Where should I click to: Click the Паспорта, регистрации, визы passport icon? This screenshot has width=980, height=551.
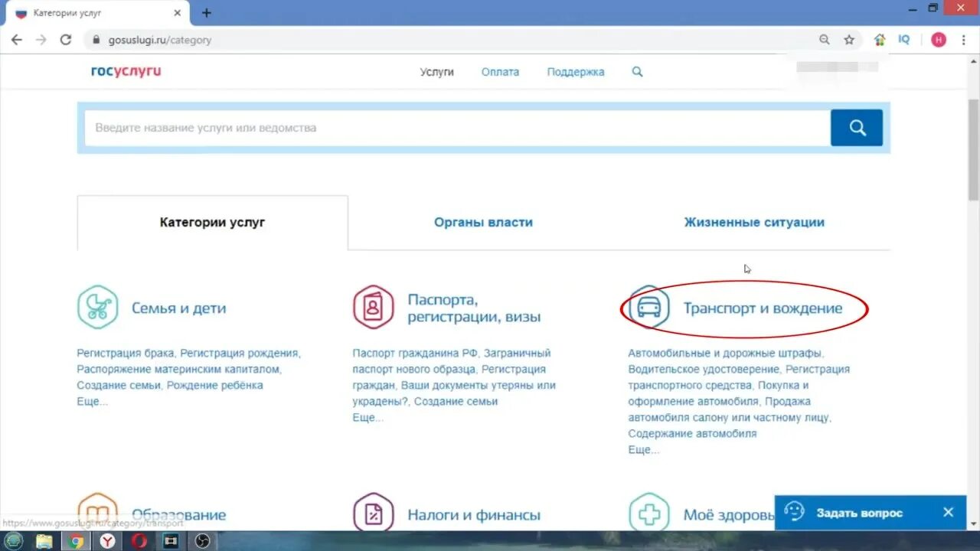tap(373, 308)
